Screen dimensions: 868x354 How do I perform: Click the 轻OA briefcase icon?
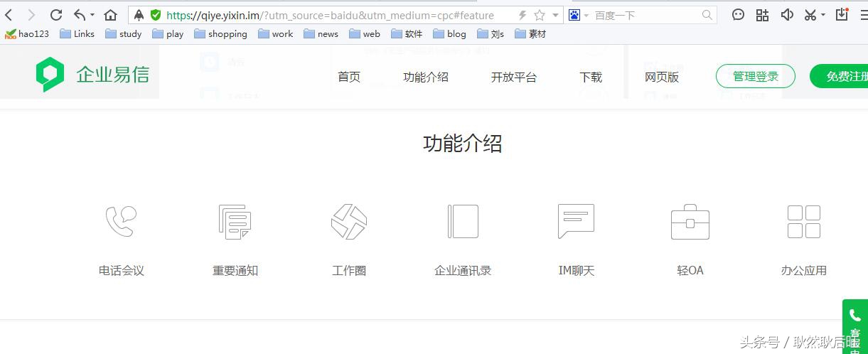pos(690,221)
